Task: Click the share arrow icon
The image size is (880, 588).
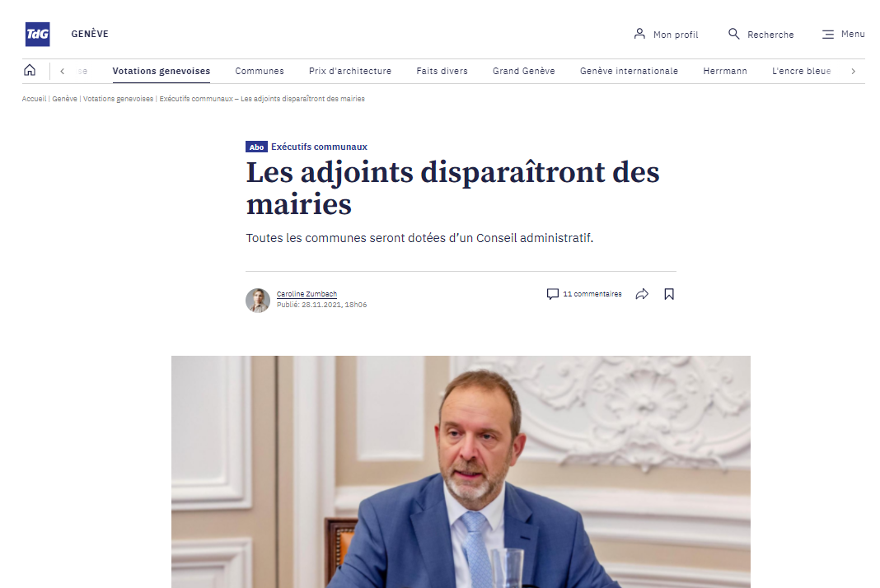Action: [642, 294]
